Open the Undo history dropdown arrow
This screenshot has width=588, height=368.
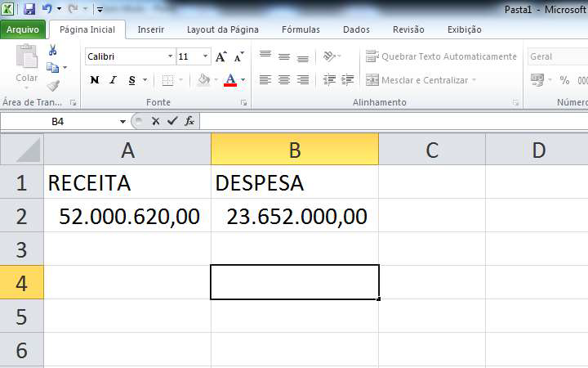59,9
